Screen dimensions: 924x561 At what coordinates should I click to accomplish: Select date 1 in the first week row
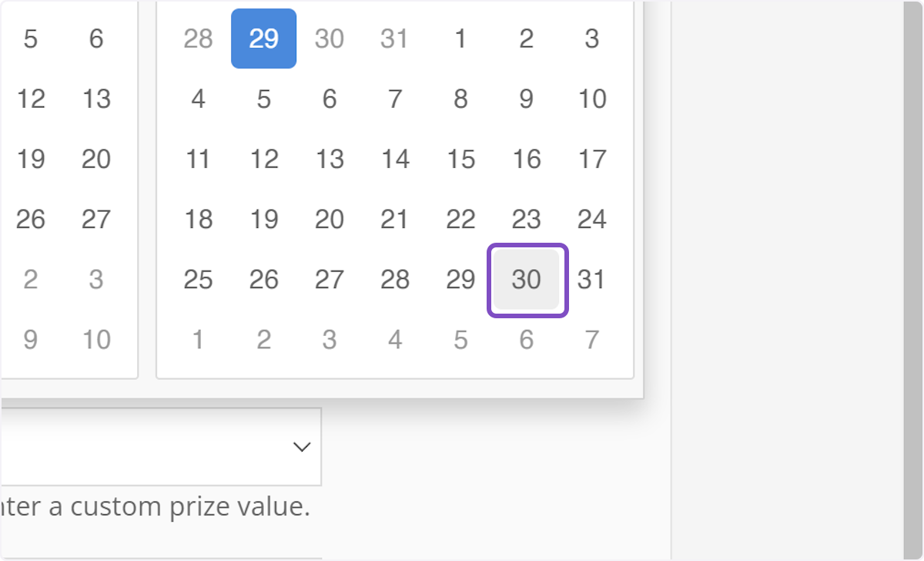pos(460,39)
